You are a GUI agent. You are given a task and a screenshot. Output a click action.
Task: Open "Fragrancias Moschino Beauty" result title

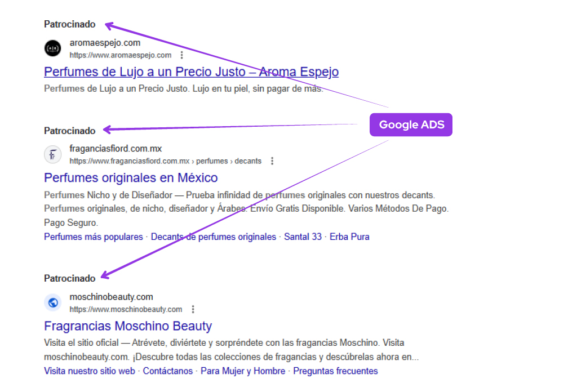pyautogui.click(x=128, y=326)
